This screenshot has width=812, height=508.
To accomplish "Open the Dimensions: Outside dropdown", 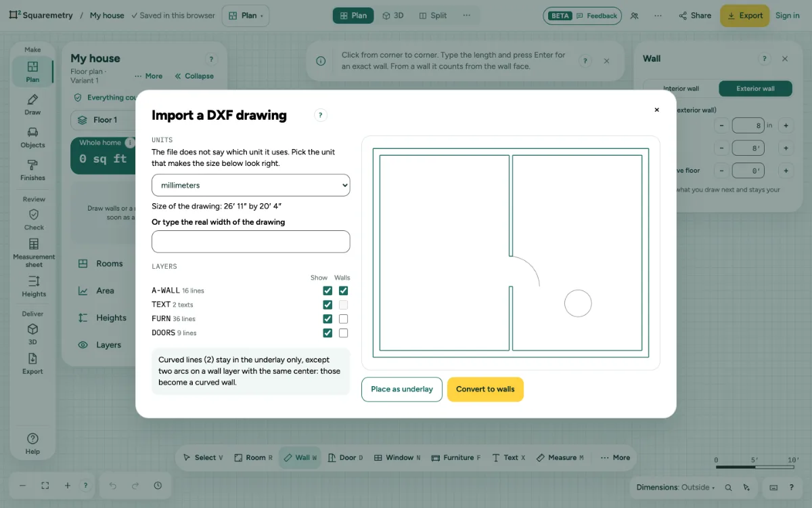I will tap(676, 488).
